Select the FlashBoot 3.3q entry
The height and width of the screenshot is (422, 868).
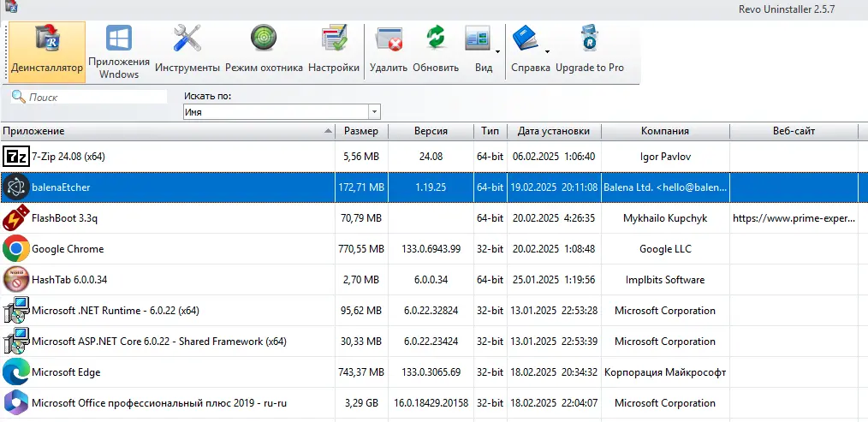pyautogui.click(x=65, y=218)
